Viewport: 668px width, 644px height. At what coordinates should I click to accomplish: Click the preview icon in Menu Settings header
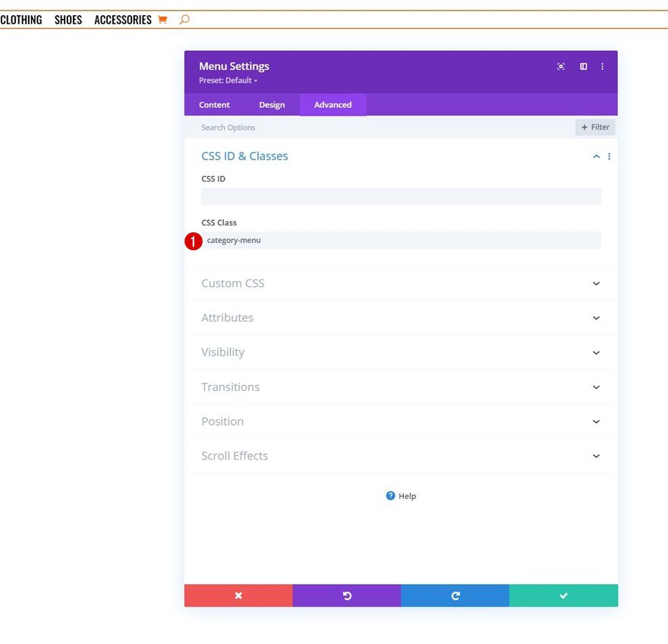tap(561, 66)
